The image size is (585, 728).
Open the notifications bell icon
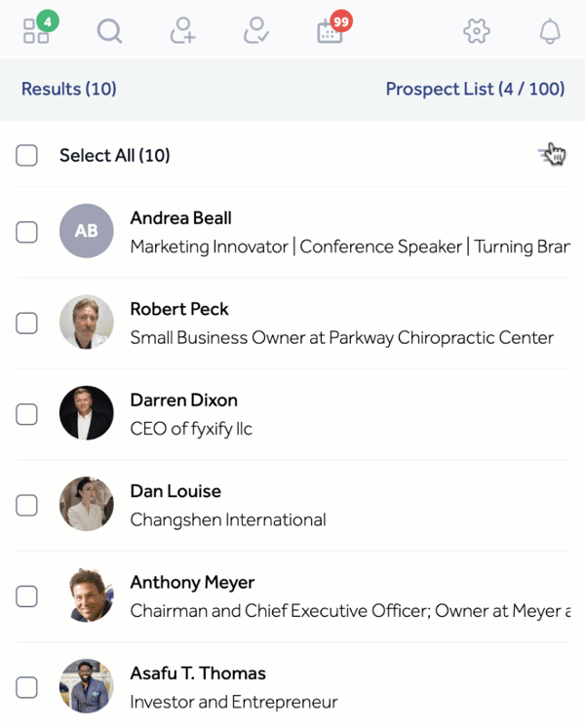pos(550,31)
